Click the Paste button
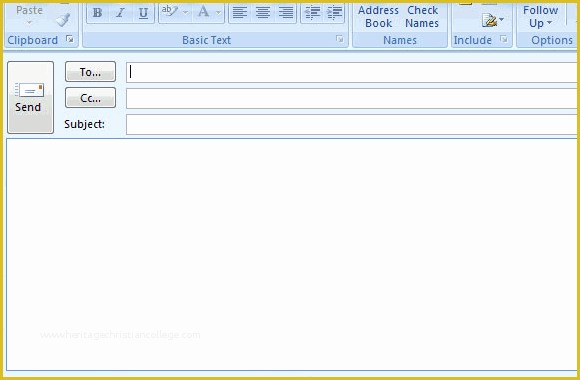This screenshot has width=580, height=380. coord(29,14)
